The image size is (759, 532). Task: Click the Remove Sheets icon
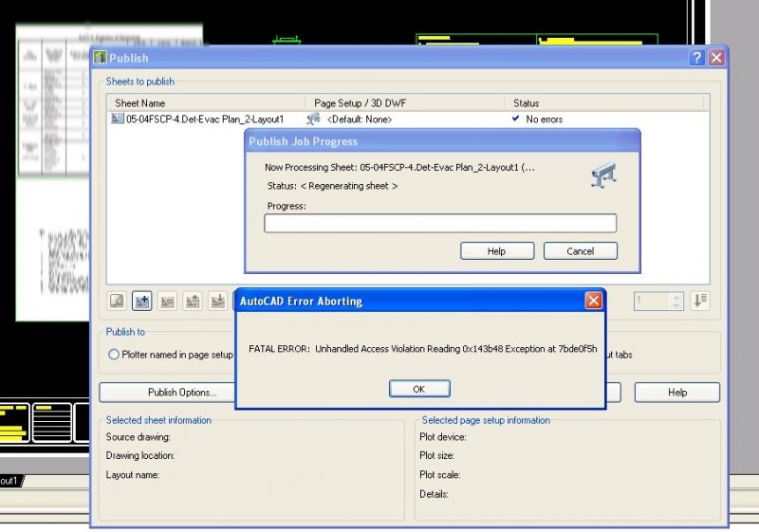coord(168,301)
